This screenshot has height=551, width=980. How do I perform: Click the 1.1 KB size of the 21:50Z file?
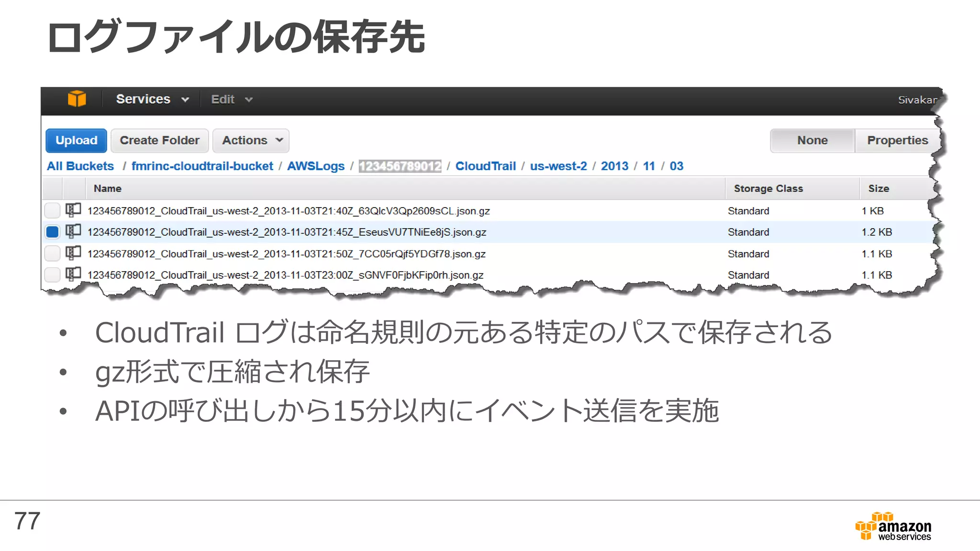pos(877,254)
